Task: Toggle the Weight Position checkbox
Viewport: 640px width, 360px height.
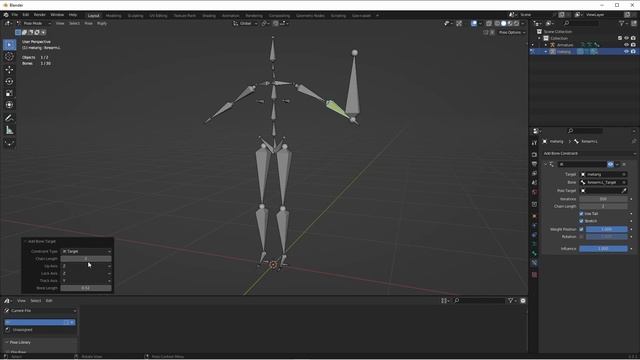Action: tap(581, 229)
